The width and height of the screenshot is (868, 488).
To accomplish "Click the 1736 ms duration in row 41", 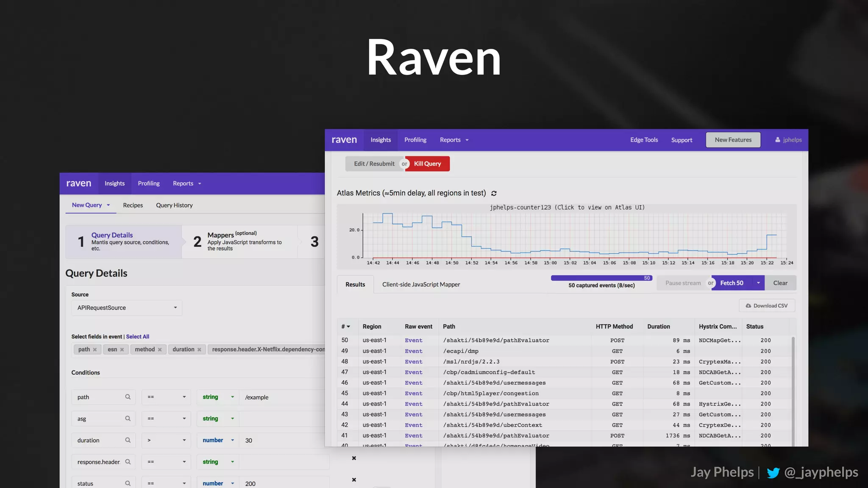I will pyautogui.click(x=678, y=435).
